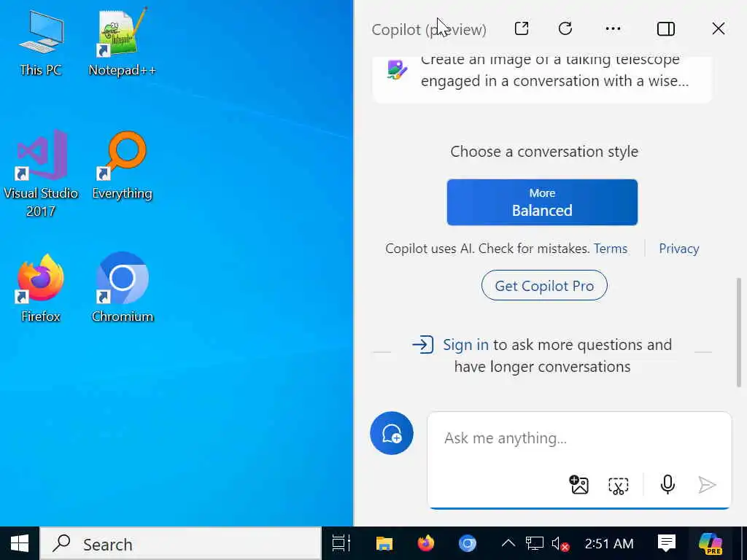Add an image to the message

578,485
